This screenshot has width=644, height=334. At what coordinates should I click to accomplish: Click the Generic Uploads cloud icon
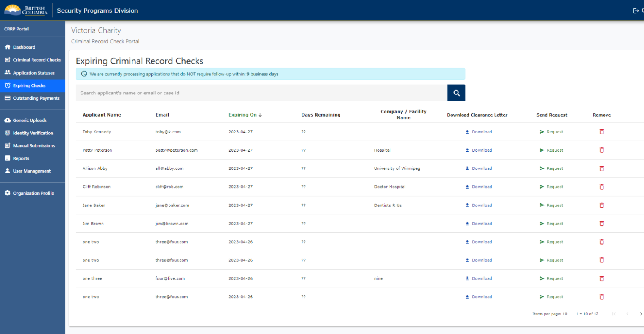pyautogui.click(x=8, y=120)
